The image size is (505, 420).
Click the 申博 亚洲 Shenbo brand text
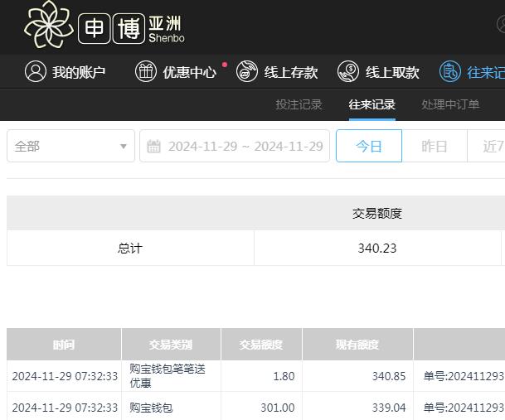tap(131, 29)
